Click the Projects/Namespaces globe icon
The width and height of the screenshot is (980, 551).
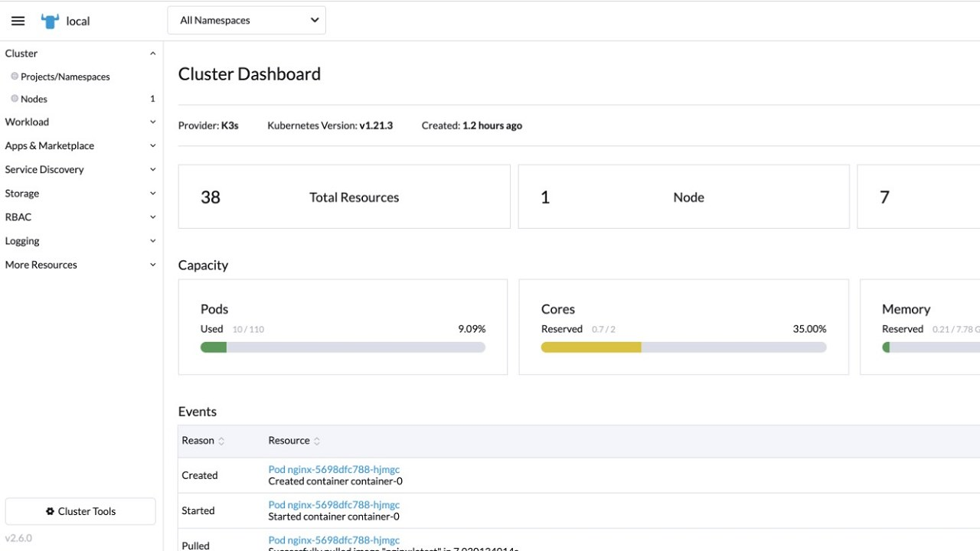pos(15,77)
